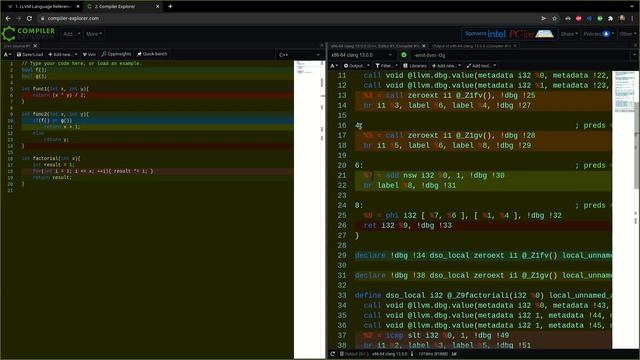Toggle Vim mode in editor
640x360 pixels.
pyautogui.click(x=89, y=54)
